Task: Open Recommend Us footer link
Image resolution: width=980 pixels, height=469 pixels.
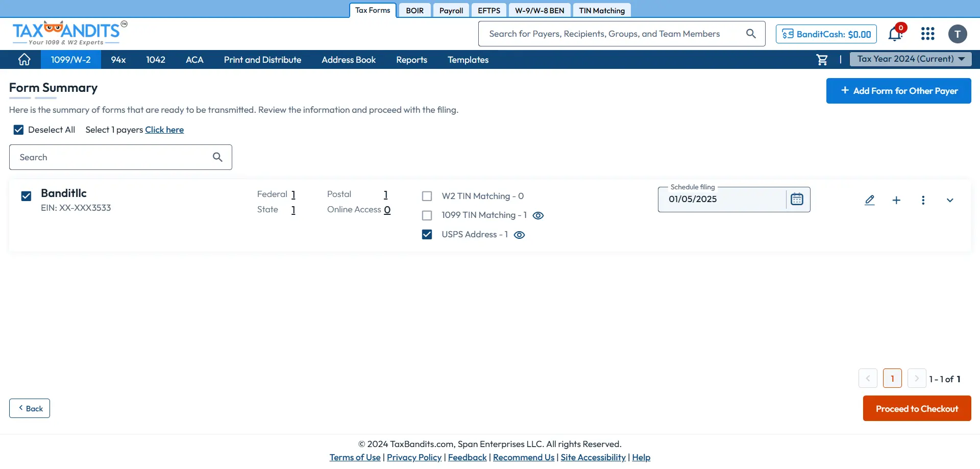Action: (524, 457)
